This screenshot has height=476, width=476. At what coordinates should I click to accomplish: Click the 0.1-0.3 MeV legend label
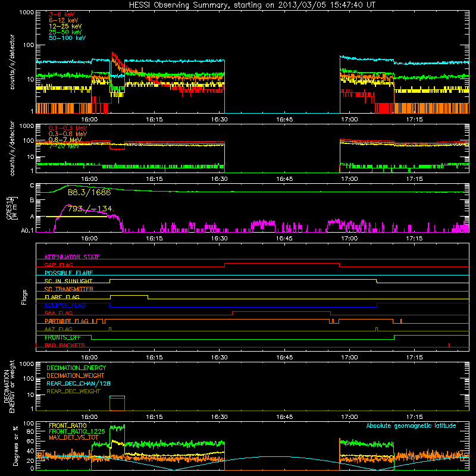67,128
